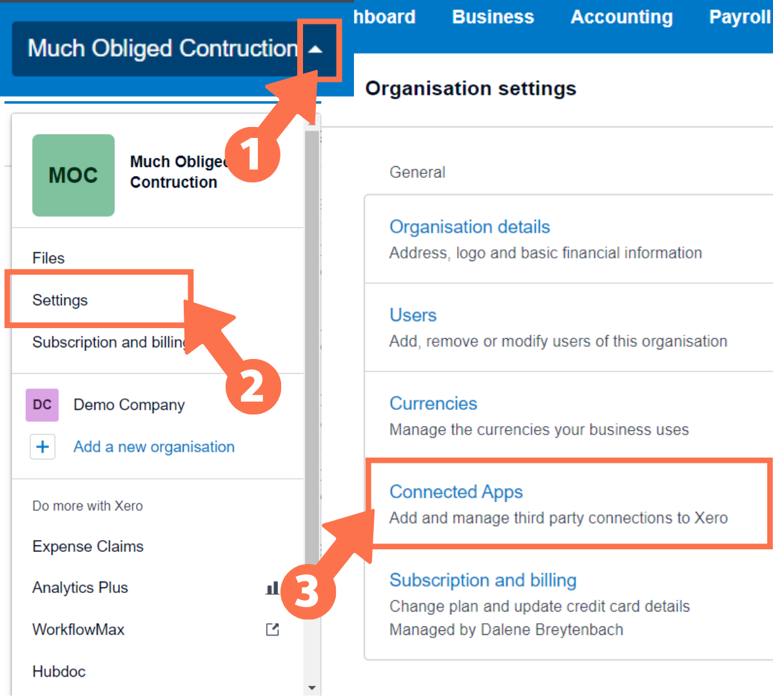Click the plus icon to add organisation
Screen dimensions: 773x700
42,446
